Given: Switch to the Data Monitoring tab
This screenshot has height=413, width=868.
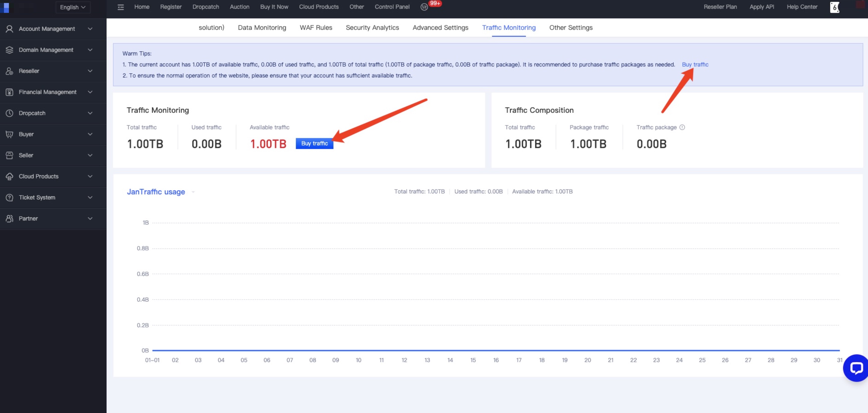Looking at the screenshot, I should (x=262, y=28).
